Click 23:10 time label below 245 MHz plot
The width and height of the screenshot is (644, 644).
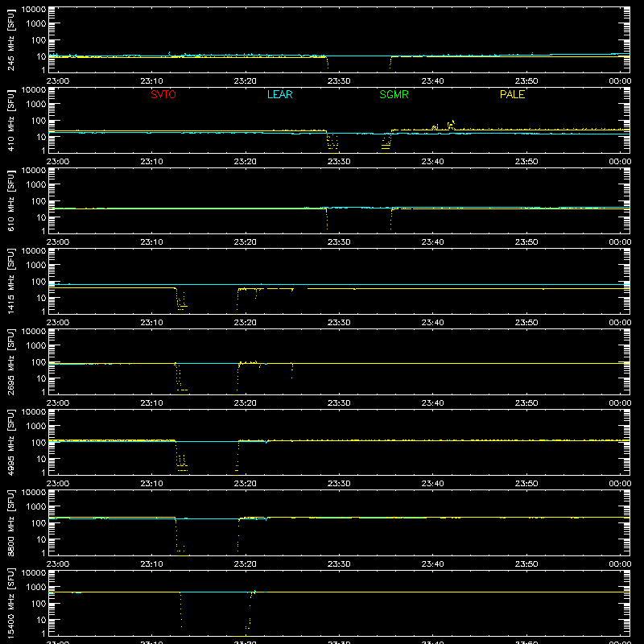point(151,81)
